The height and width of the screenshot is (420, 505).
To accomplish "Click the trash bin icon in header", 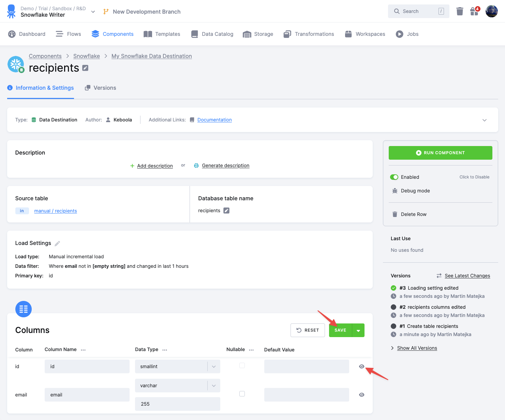I will pos(460,11).
